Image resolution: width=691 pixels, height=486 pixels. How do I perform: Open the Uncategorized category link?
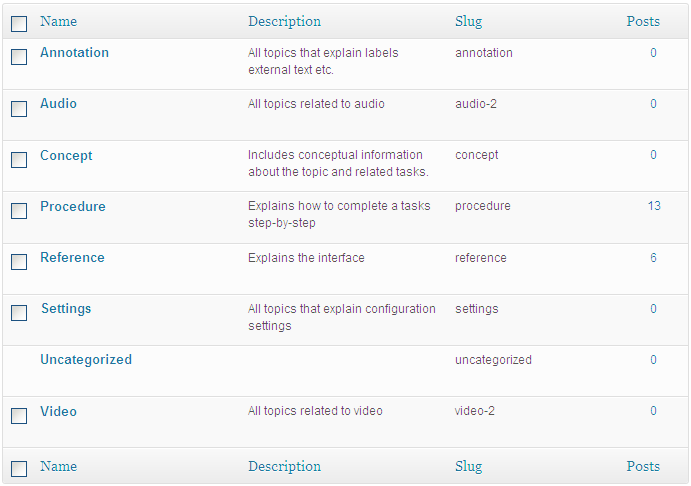86,360
